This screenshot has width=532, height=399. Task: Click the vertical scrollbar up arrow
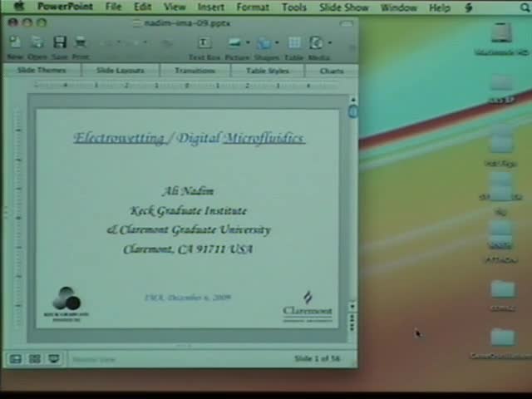[x=352, y=100]
